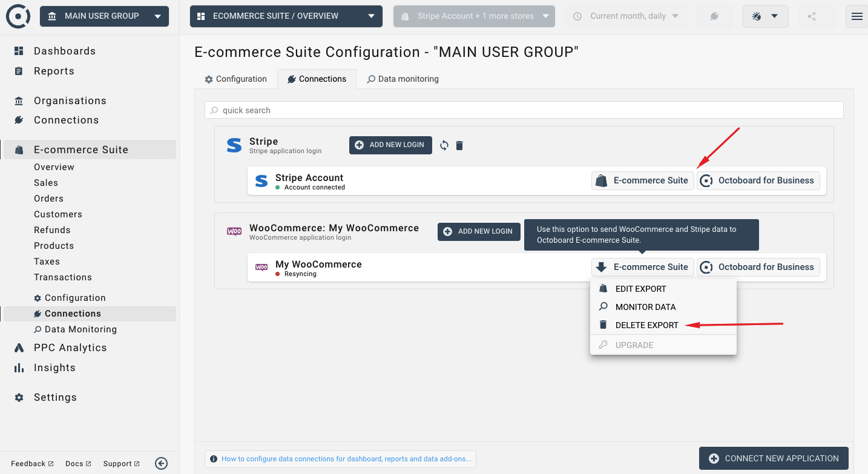868x474 pixels.
Task: Choose DELETE EXPORT from the menu
Action: point(663,325)
